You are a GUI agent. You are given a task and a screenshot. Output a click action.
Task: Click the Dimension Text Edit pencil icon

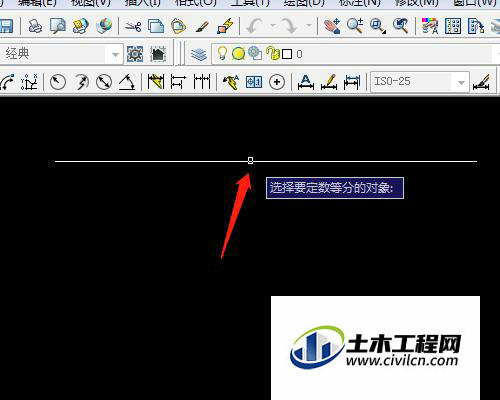click(x=329, y=82)
